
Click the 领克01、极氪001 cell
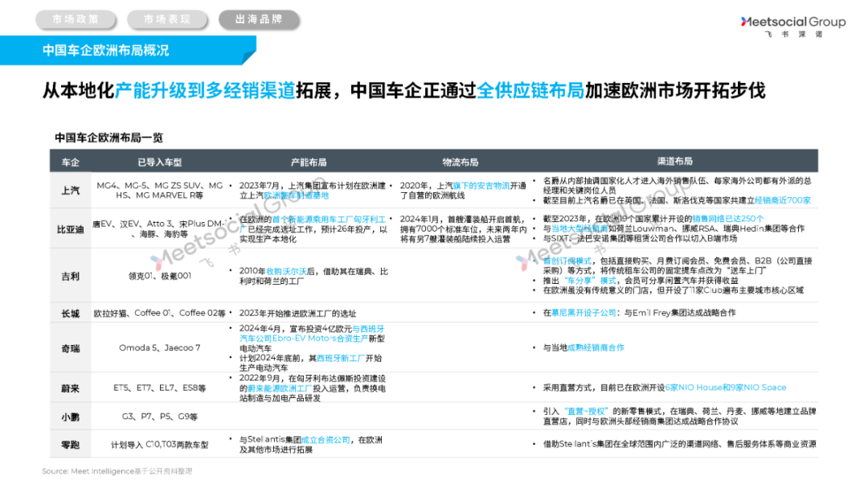(x=160, y=276)
